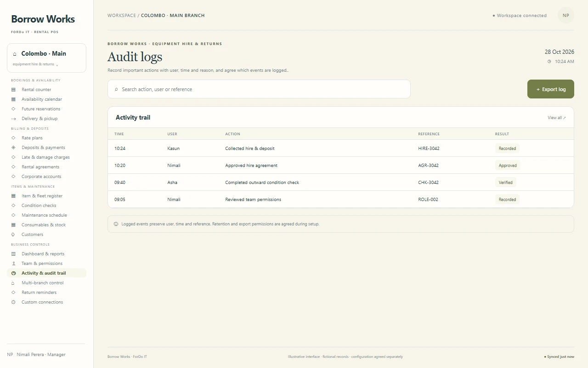Click the Multi-branch control home icon

pos(13,283)
